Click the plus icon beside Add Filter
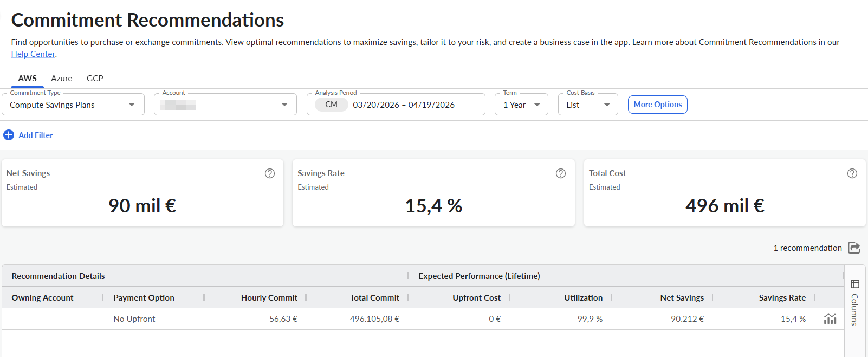 (9, 135)
